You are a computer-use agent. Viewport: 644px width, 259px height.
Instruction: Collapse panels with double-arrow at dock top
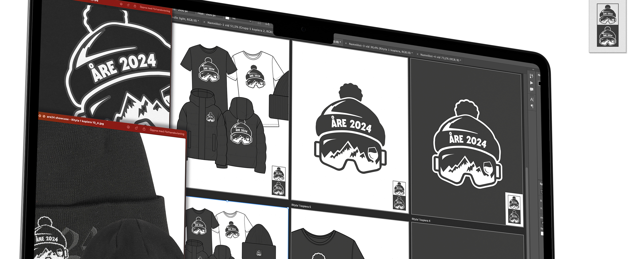click(x=533, y=69)
